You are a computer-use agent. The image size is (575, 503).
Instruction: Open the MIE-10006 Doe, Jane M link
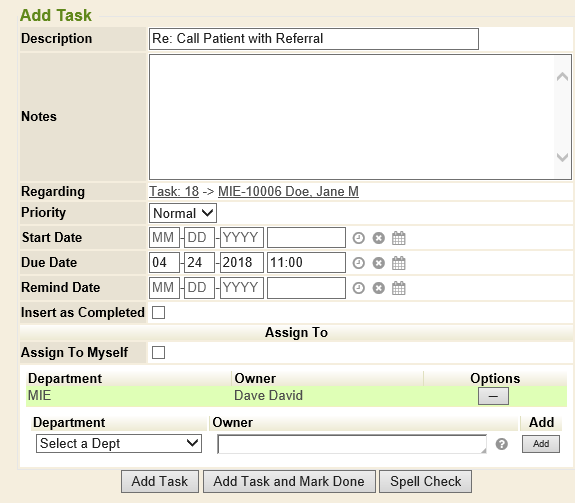288,191
